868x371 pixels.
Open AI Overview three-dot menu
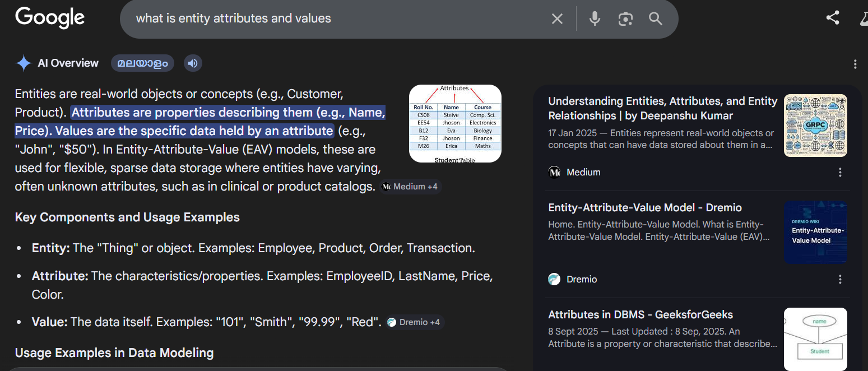pos(855,64)
